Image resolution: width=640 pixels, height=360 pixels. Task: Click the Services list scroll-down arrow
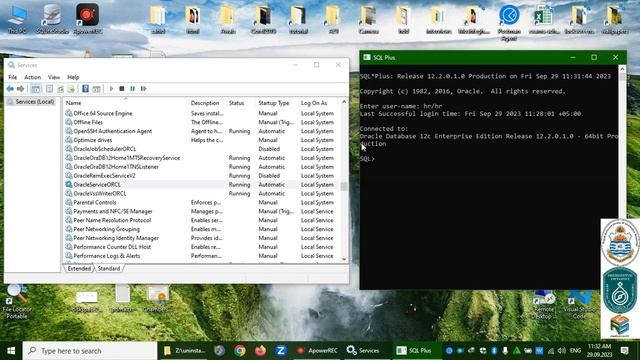pyautogui.click(x=344, y=259)
